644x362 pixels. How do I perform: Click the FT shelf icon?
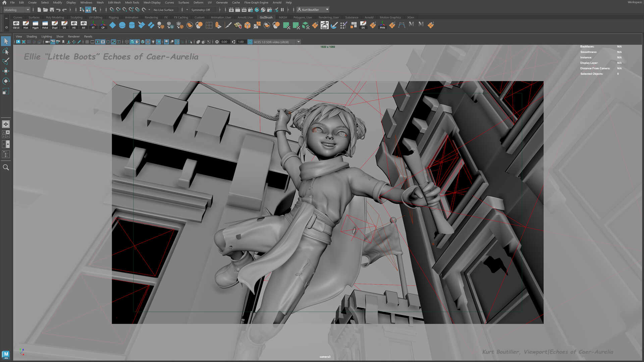point(93,25)
